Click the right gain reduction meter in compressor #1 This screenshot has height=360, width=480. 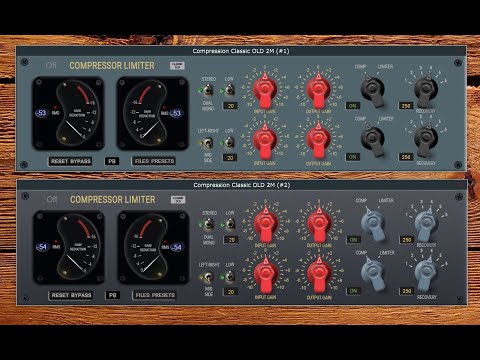click(x=153, y=113)
